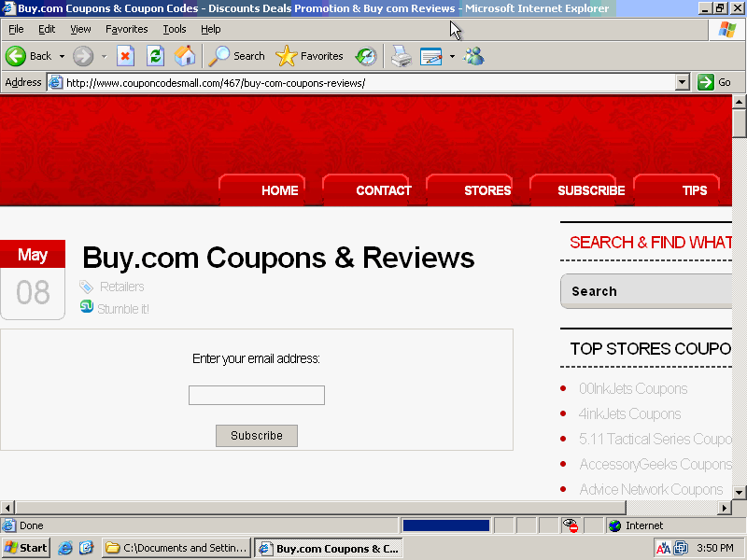Open the Tools menu
Image resolution: width=747 pixels, height=560 pixels.
(175, 30)
